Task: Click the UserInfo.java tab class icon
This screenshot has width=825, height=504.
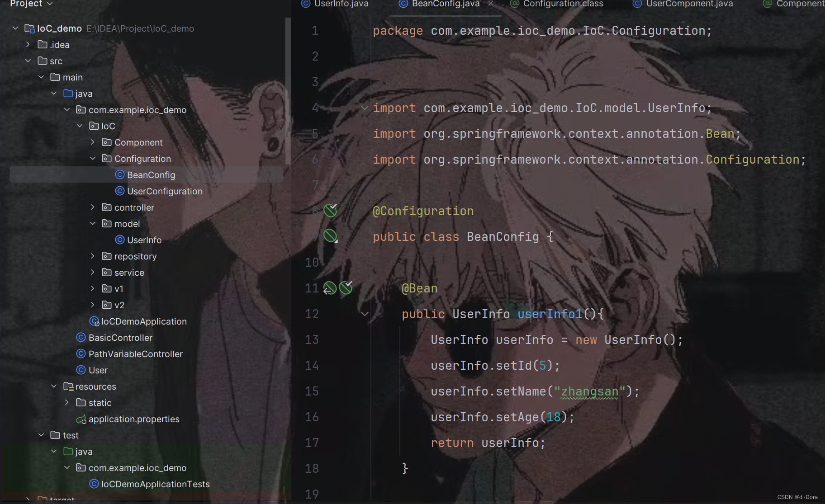Action: pos(306,4)
